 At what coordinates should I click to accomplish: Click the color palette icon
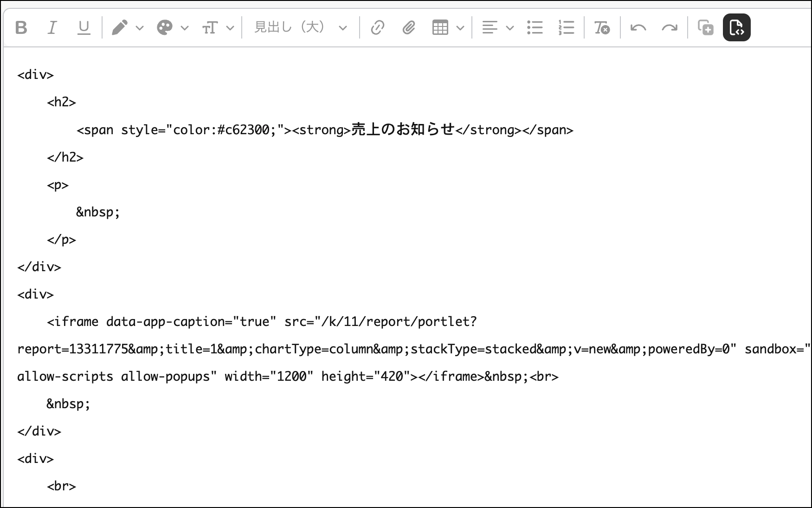(x=165, y=28)
